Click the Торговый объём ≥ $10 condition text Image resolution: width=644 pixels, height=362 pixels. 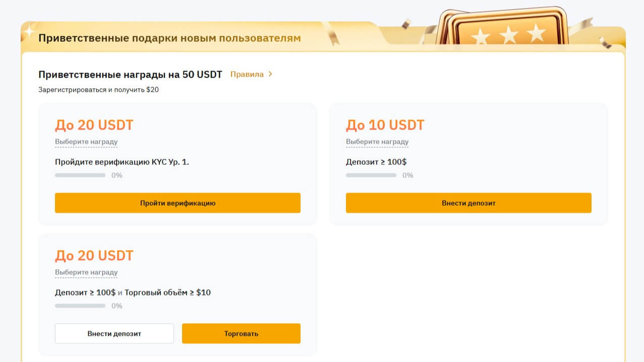(x=167, y=292)
